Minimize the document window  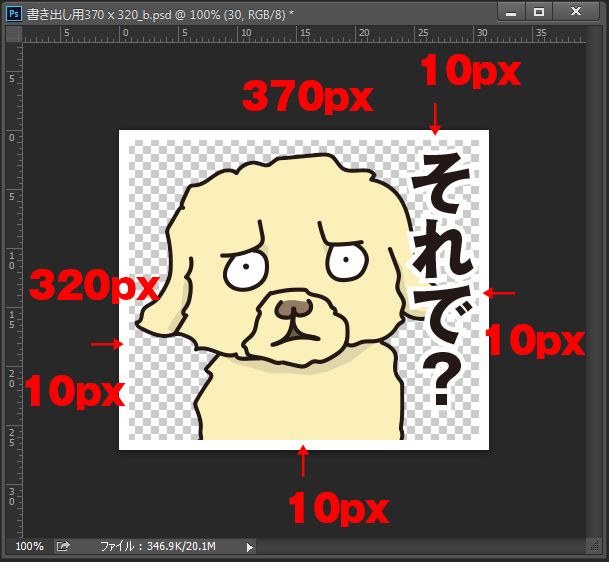pos(510,12)
